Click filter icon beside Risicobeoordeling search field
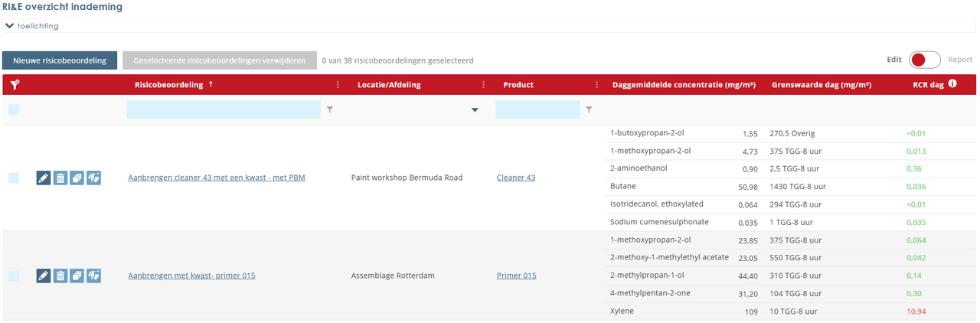The width and height of the screenshot is (980, 323). [x=330, y=110]
